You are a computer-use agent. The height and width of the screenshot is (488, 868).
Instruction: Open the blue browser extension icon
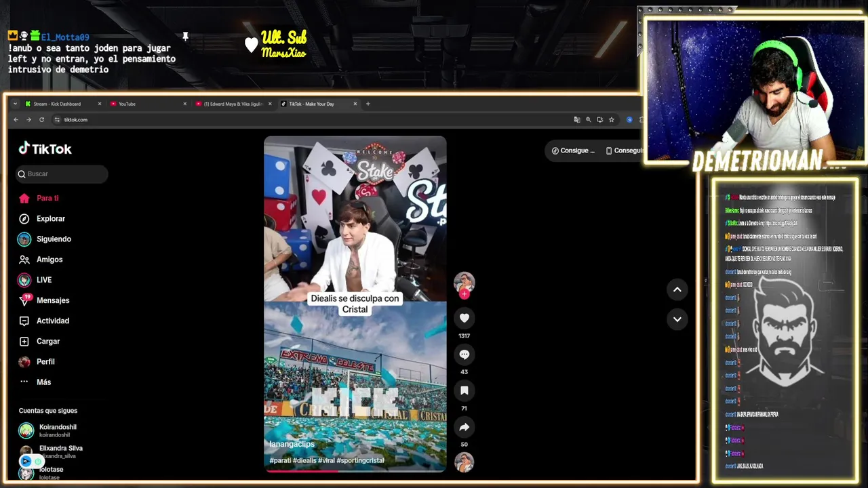pyautogui.click(x=629, y=120)
